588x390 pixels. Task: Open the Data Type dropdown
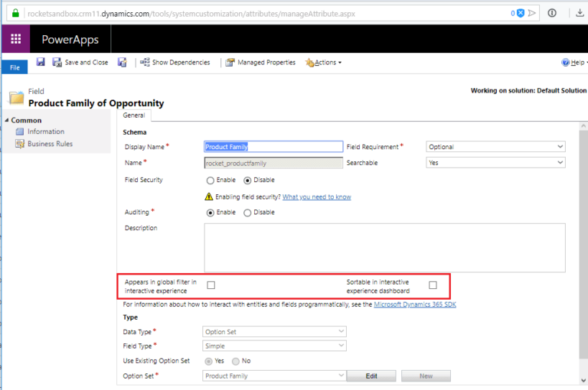pyautogui.click(x=274, y=332)
